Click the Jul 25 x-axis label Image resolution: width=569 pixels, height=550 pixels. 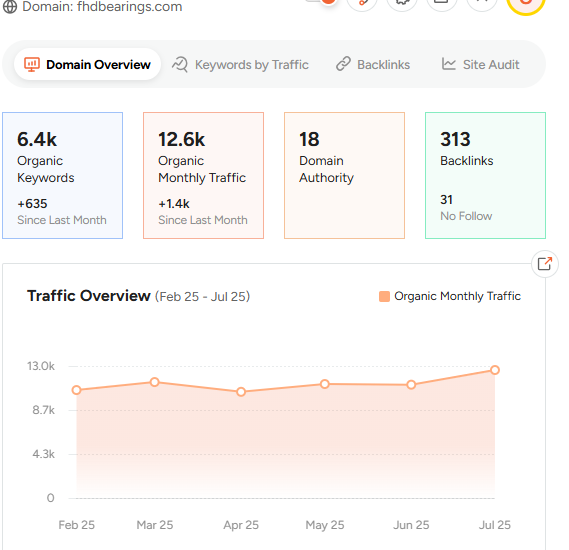coord(495,525)
